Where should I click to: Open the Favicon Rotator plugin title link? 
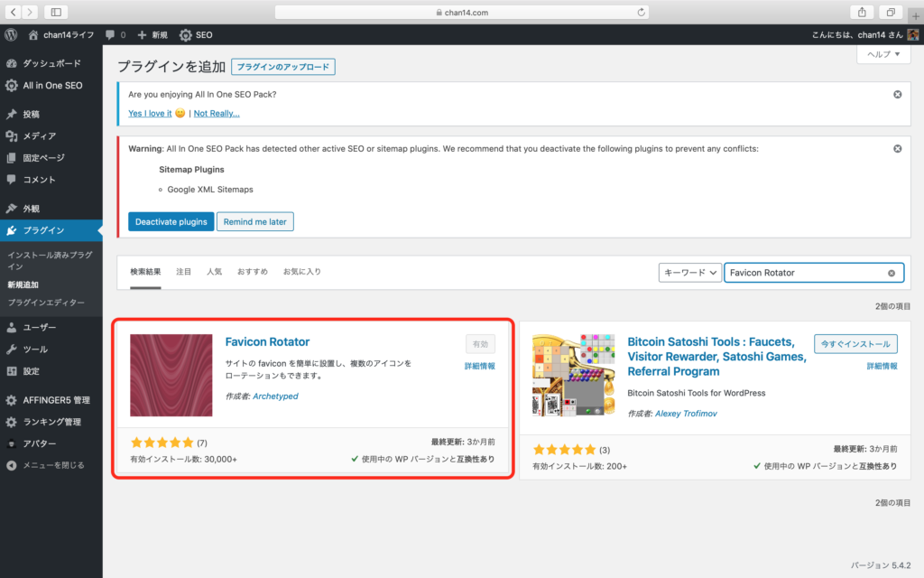(x=267, y=341)
